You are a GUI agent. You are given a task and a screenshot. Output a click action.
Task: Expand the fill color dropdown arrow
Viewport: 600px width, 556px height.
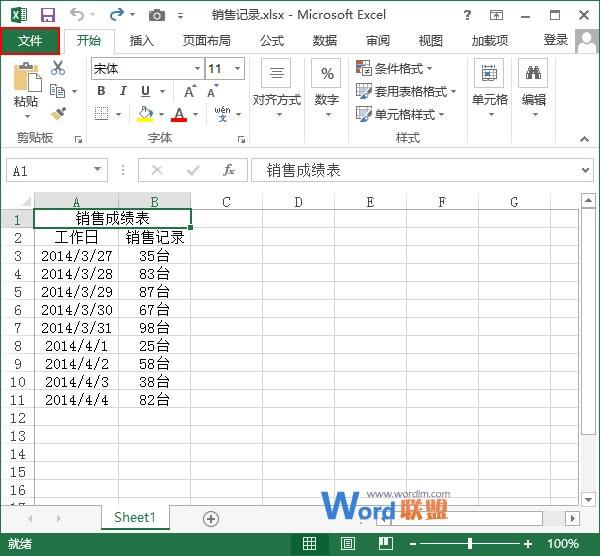tap(161, 114)
